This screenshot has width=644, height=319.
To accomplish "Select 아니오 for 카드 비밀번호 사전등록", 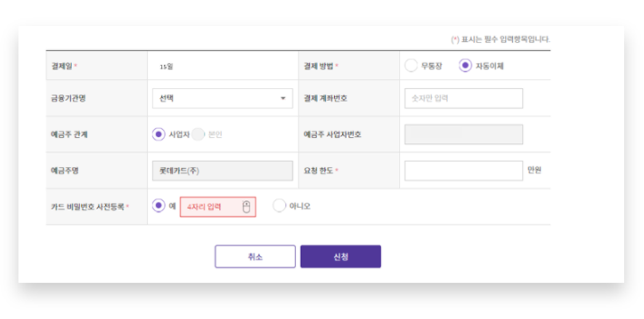I will [280, 206].
